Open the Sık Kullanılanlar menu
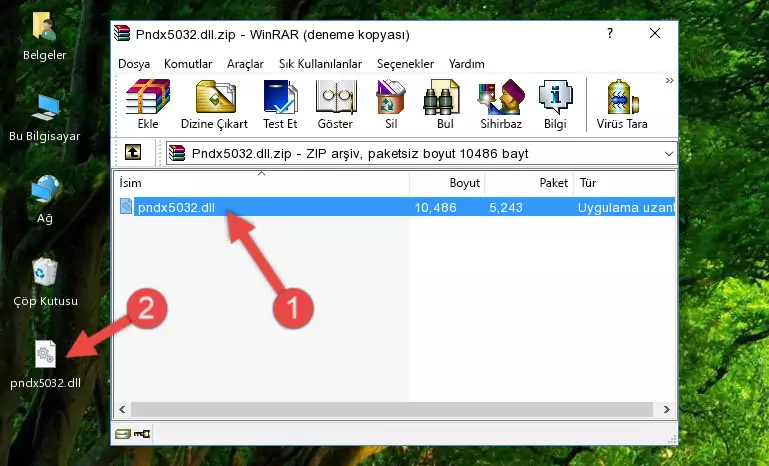This screenshot has width=769, height=466. [321, 64]
